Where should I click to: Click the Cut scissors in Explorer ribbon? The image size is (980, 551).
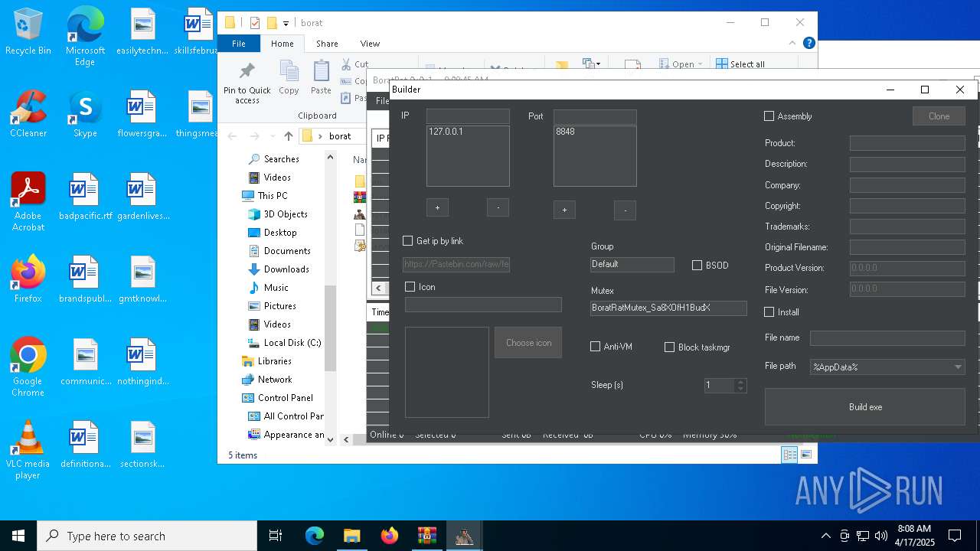coord(346,64)
